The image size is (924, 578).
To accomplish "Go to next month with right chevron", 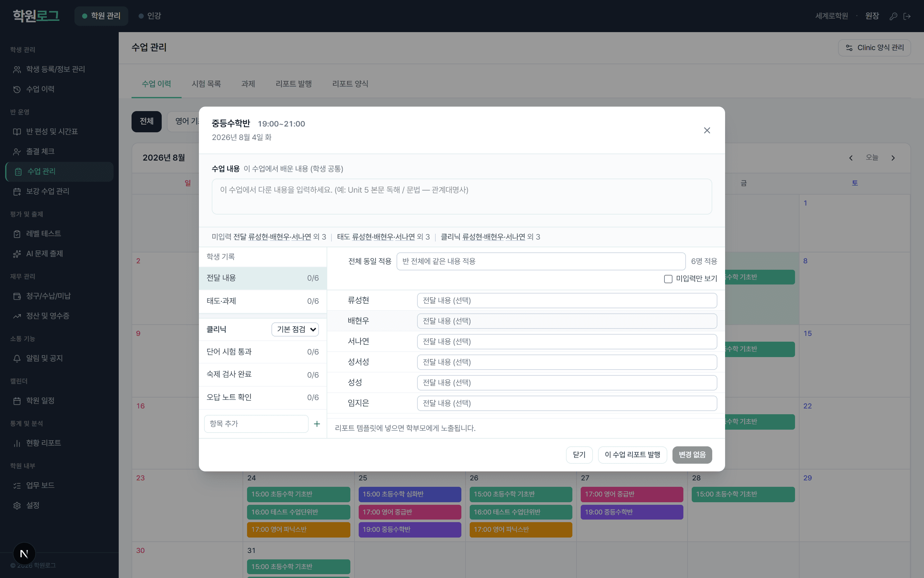I will pos(893,158).
